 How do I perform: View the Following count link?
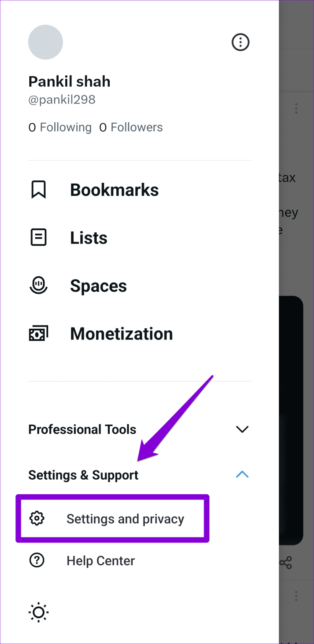(60, 127)
